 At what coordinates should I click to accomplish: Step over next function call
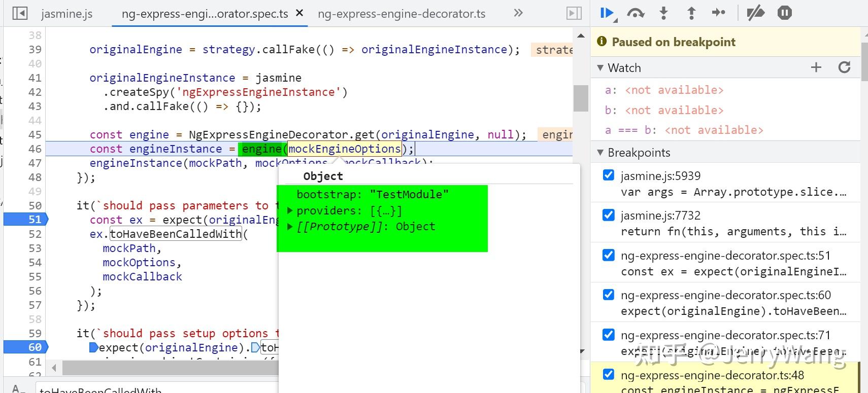tap(636, 13)
